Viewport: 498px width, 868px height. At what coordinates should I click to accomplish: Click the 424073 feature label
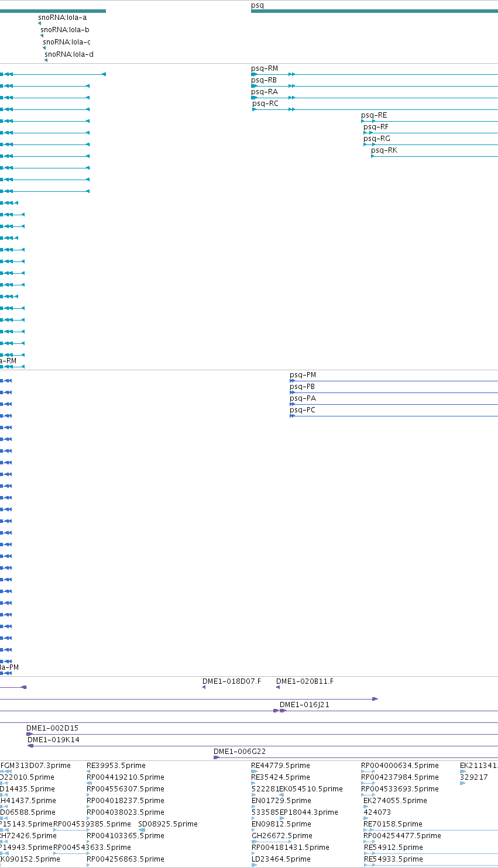(377, 812)
